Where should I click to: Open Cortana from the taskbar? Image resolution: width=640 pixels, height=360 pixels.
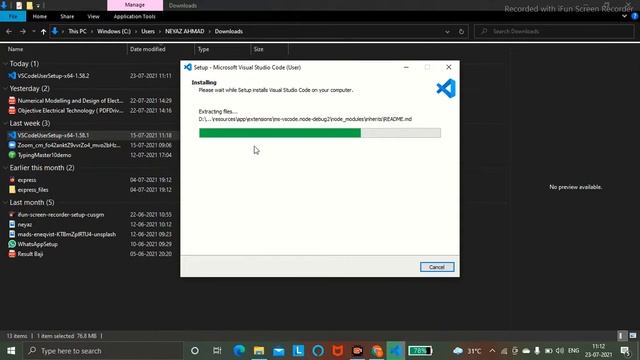195,351
